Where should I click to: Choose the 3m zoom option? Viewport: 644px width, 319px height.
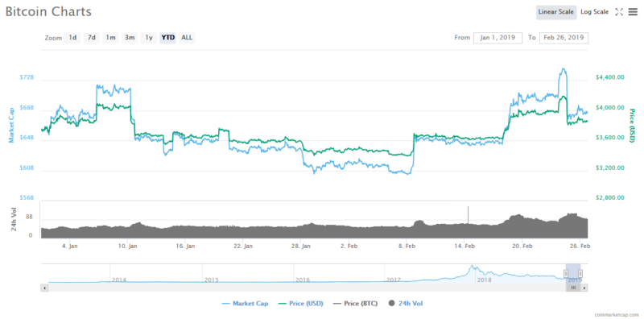click(x=130, y=38)
